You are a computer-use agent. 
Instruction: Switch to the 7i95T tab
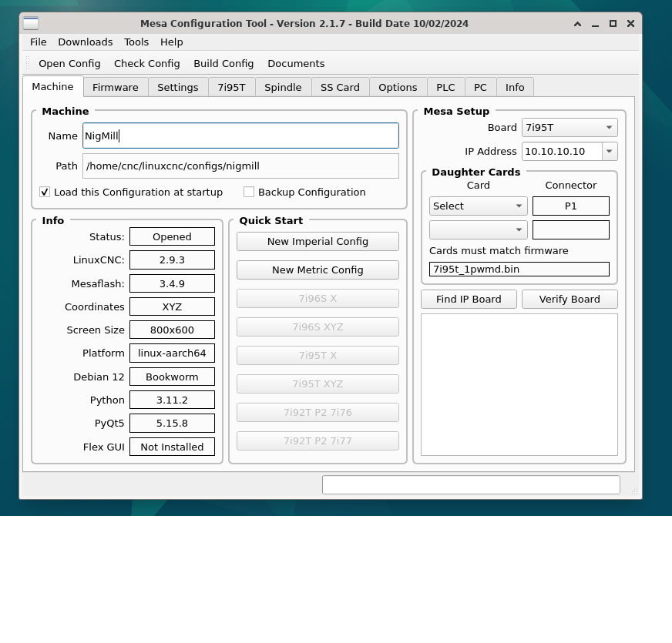click(231, 87)
